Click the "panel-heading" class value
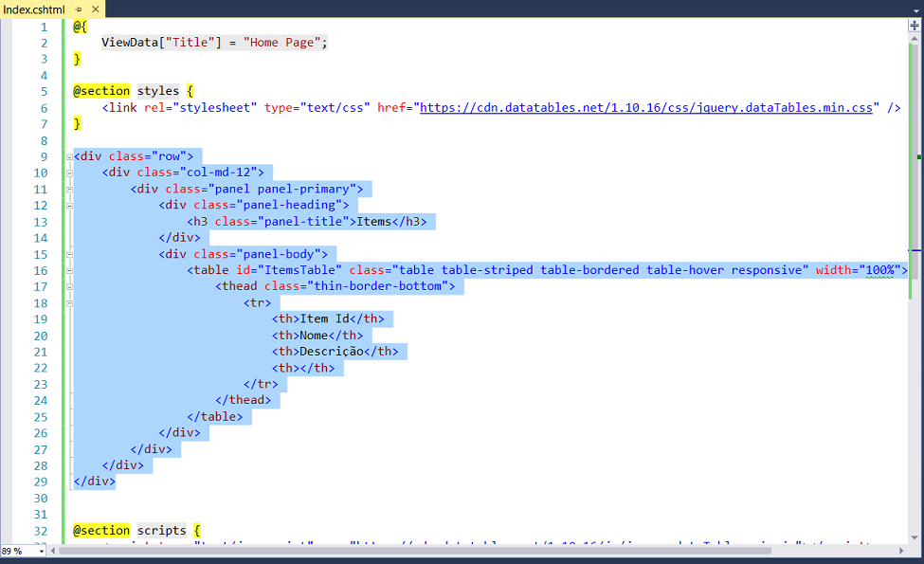This screenshot has width=924, height=564. (289, 205)
